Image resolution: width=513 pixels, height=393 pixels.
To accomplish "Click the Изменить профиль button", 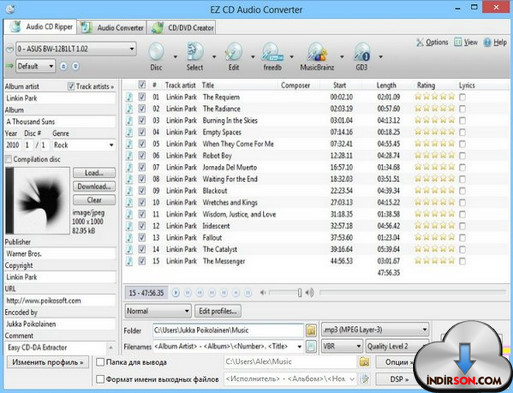I will pyautogui.click(x=47, y=362).
